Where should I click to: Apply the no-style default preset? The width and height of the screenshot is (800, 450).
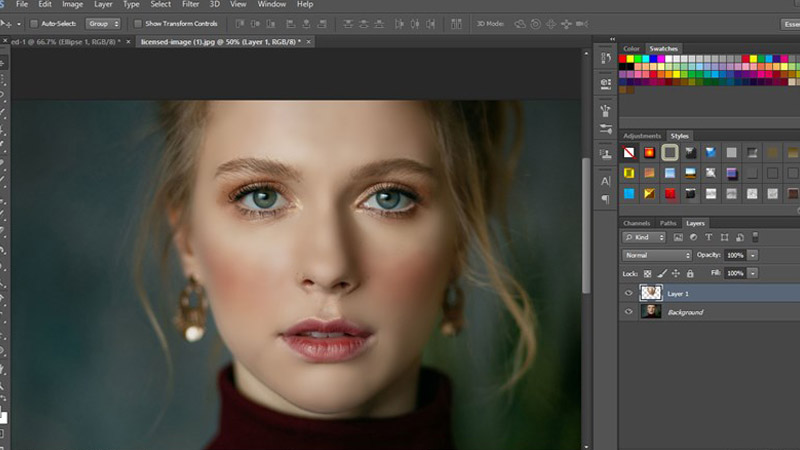point(629,153)
